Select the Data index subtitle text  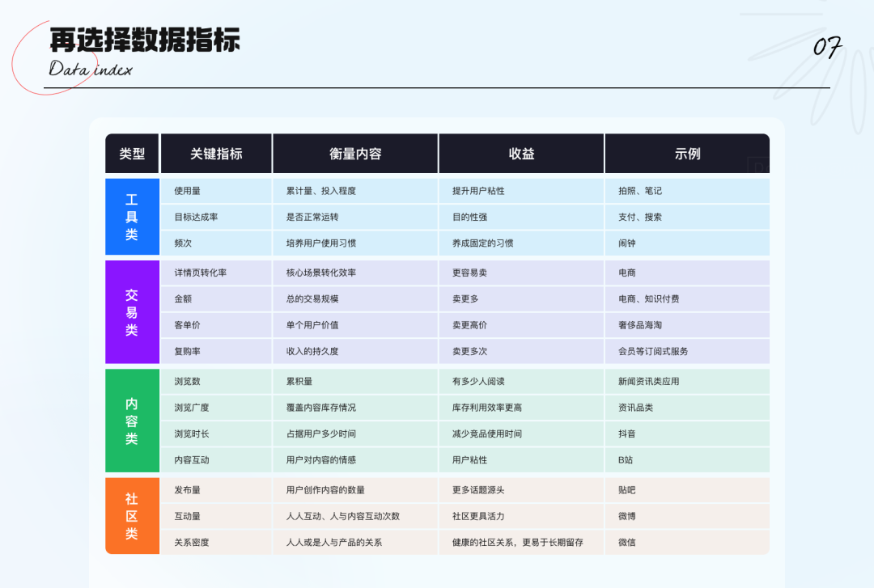pos(91,69)
